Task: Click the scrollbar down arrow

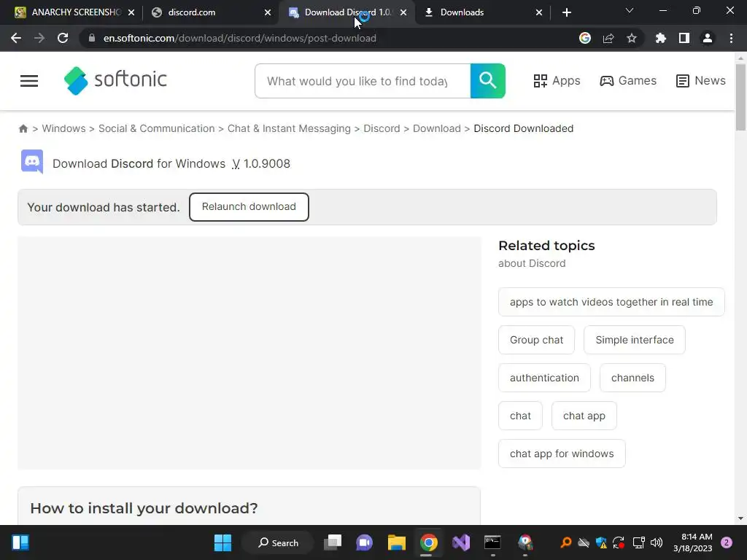Action: pos(740,518)
